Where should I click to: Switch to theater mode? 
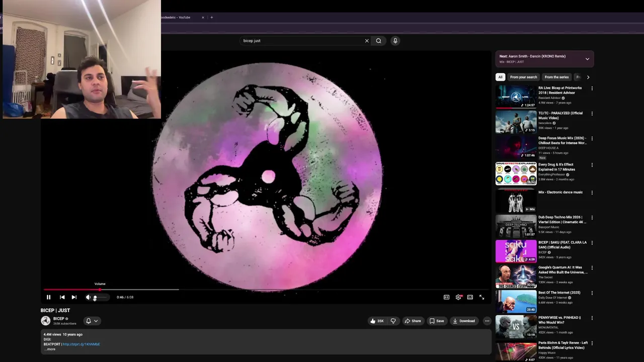point(470,297)
